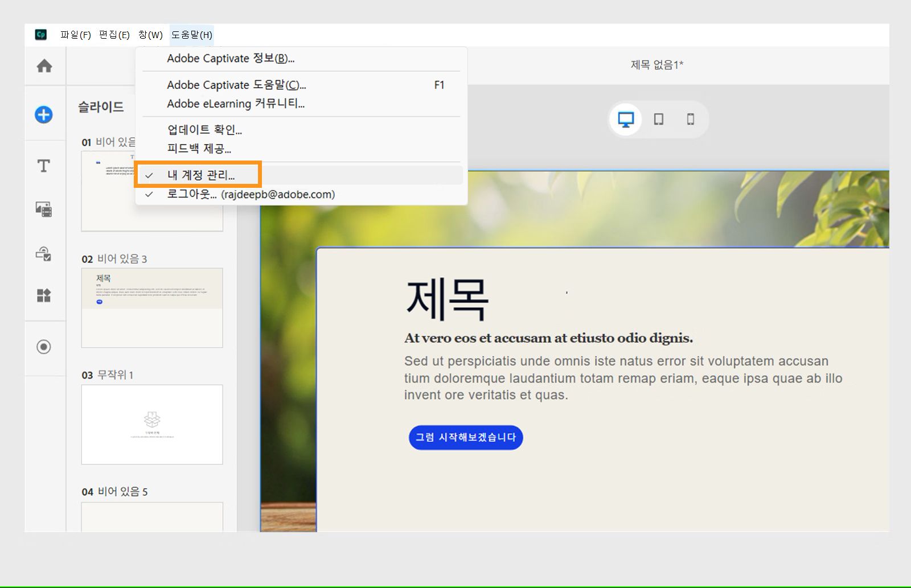Switch to desktop preview device
Image resolution: width=911 pixels, height=588 pixels.
point(626,120)
